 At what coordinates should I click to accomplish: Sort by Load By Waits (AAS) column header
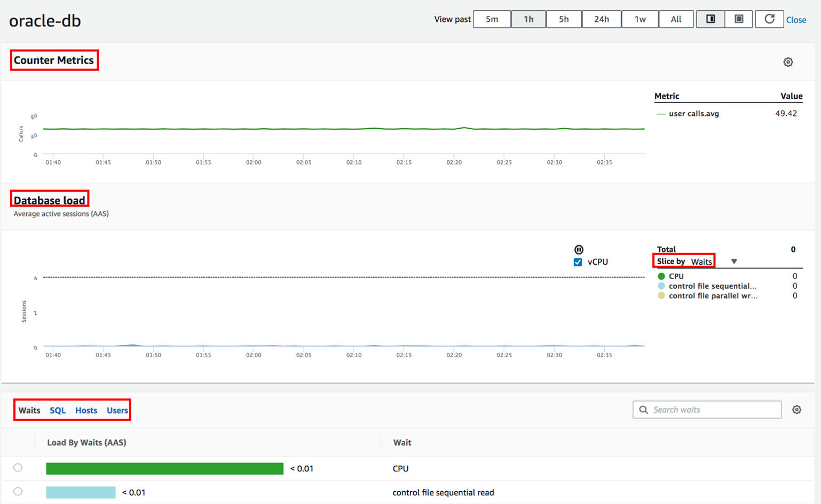point(86,442)
